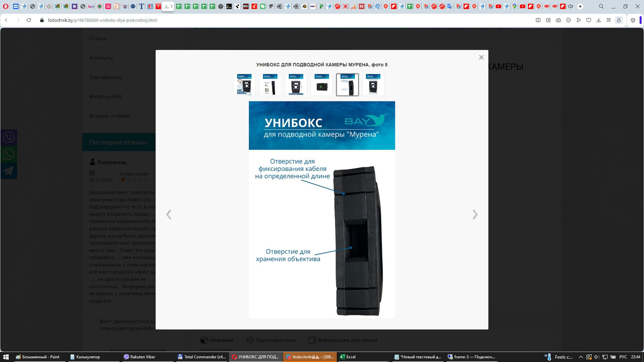Open Возврат и обмен sidebar link
Image resolution: width=644 pixels, height=362 pixels.
[110, 116]
